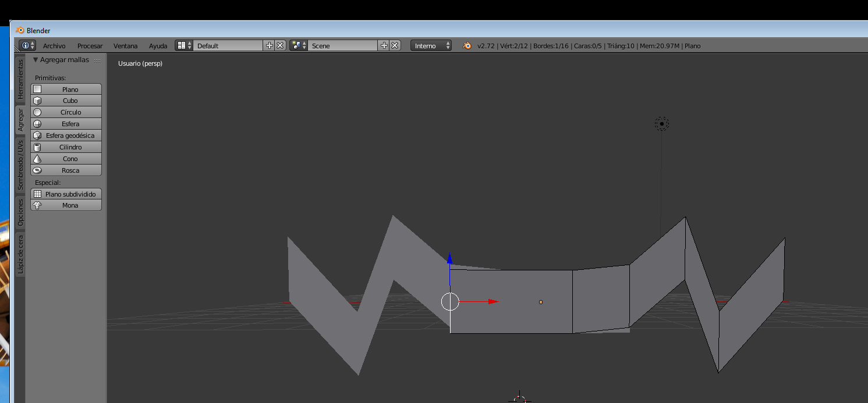Viewport: 868px width, 403px height.
Task: Switch to the Sombreado / UVs tab
Action: pos(20,165)
